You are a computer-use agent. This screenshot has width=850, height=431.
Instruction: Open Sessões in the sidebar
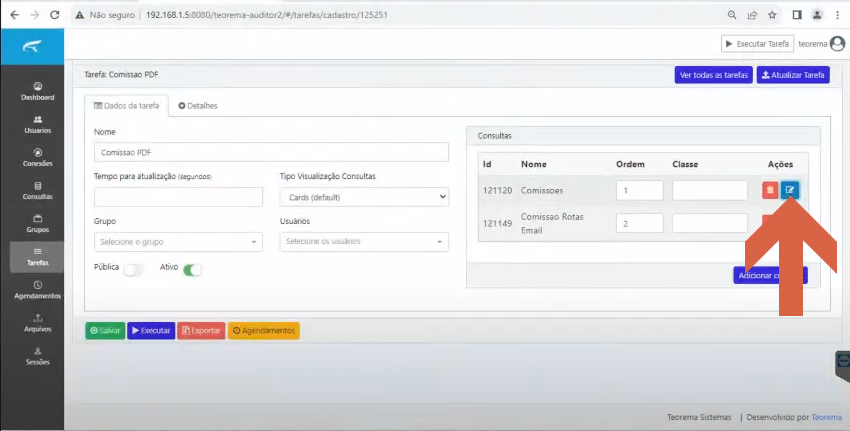[37, 356]
